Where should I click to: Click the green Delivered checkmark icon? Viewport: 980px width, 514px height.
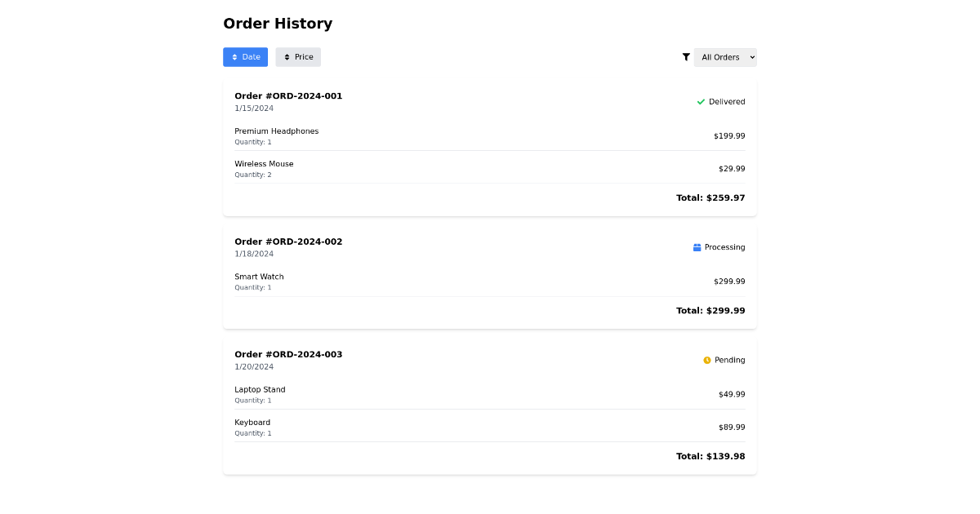coord(701,101)
